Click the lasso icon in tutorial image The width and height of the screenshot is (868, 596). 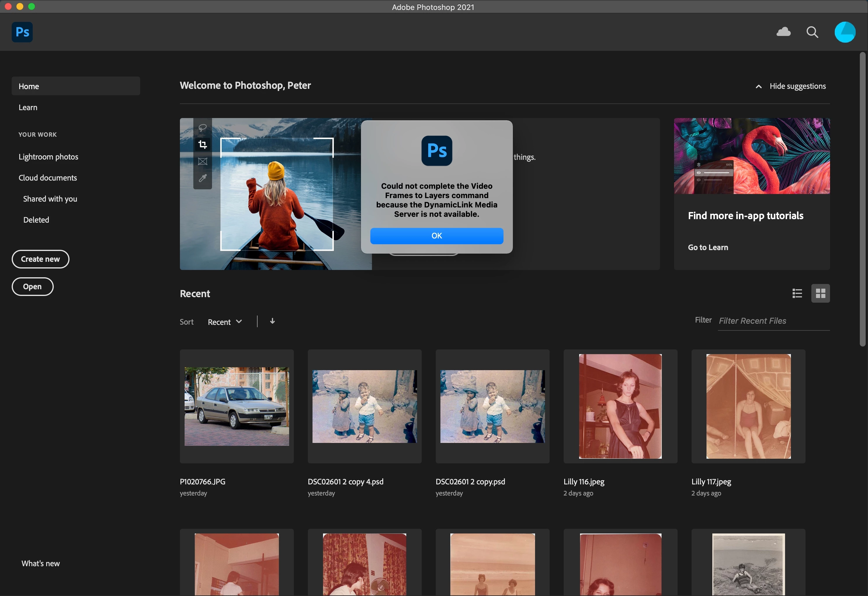tap(202, 128)
